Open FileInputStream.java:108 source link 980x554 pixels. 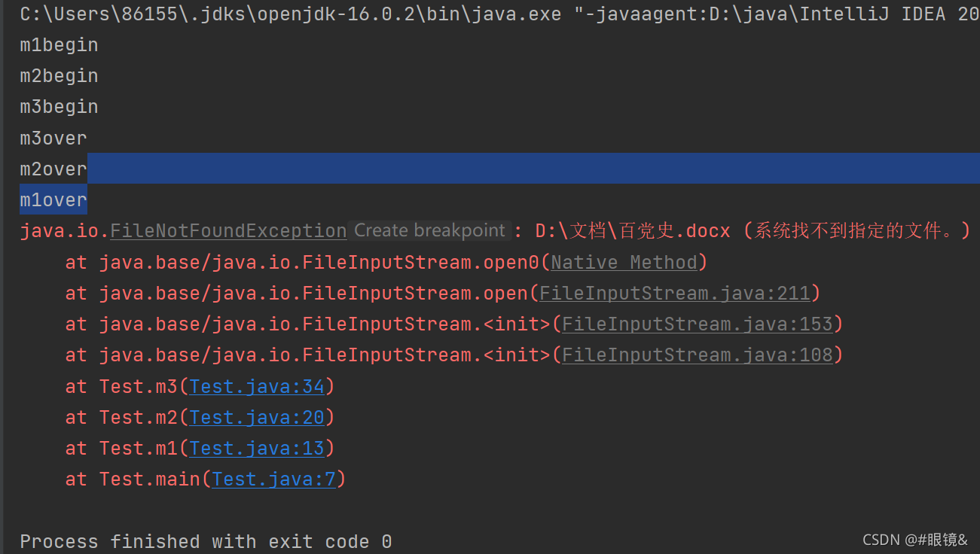[698, 355]
